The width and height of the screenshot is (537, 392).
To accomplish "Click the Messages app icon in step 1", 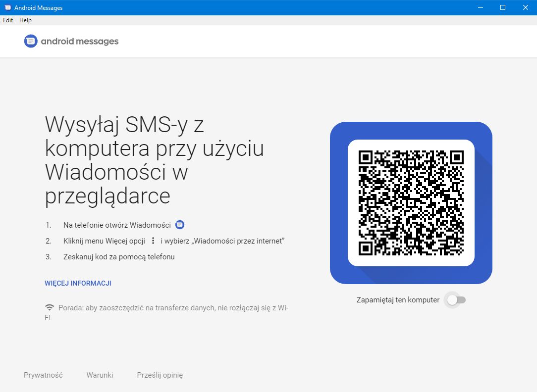I will 180,225.
